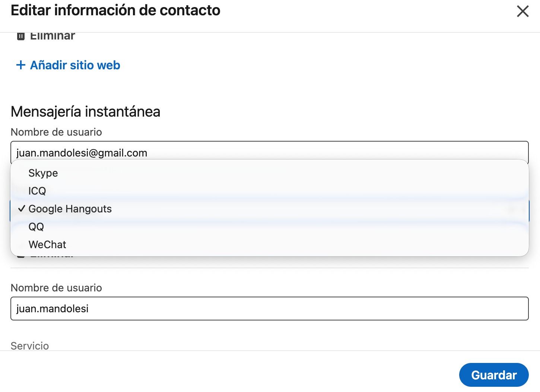Close the Editar información de contacto dialog
This screenshot has width=540, height=392.
(523, 11)
